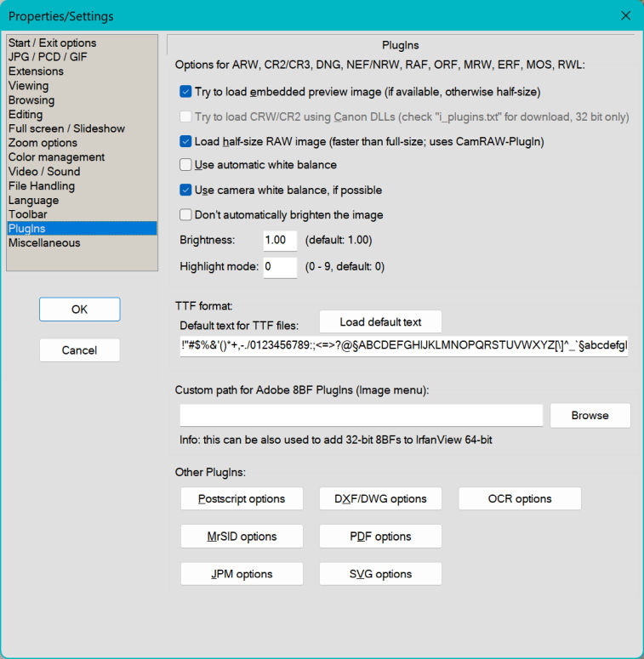Go to Miscellaneous settings category

point(44,243)
